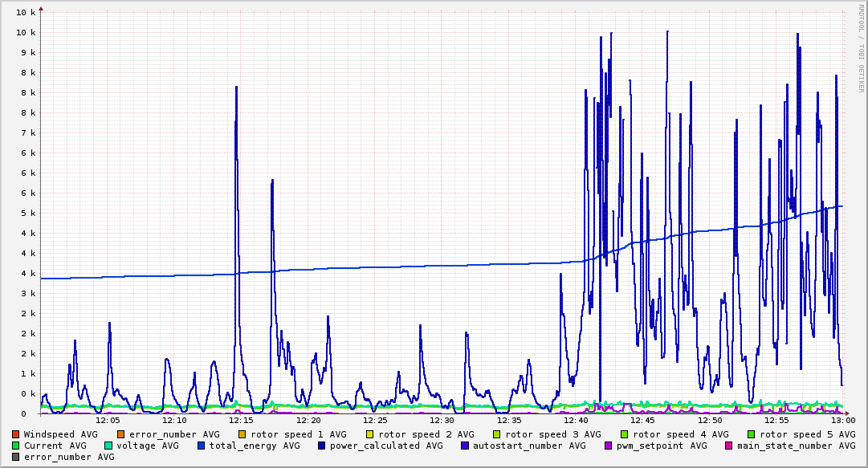Click the 12:10 time axis label
868x468 pixels.
(174, 421)
